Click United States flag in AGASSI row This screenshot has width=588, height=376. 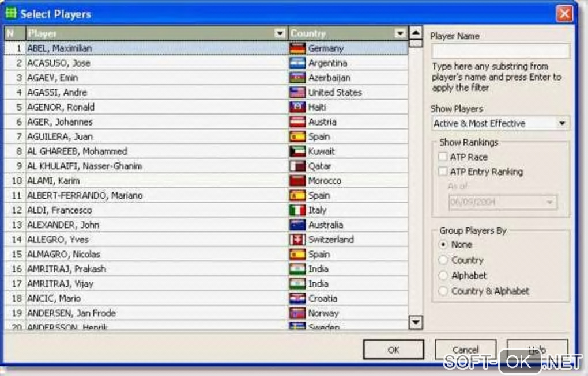click(x=297, y=92)
